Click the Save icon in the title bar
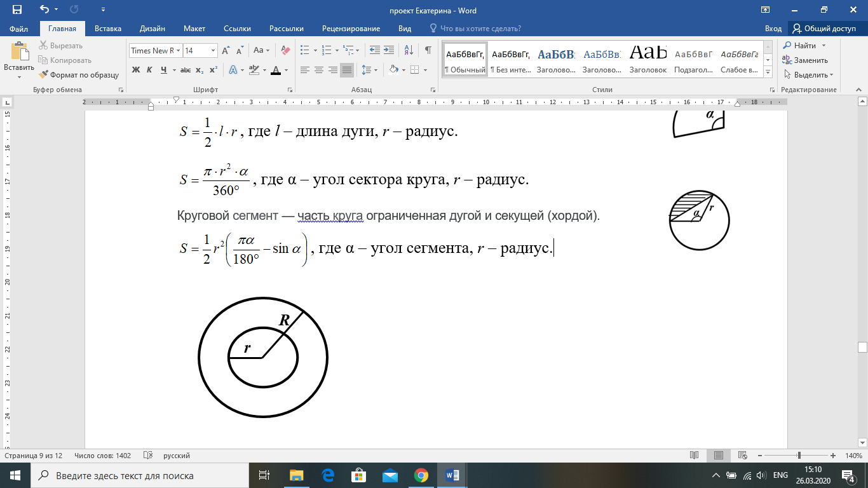 click(17, 10)
